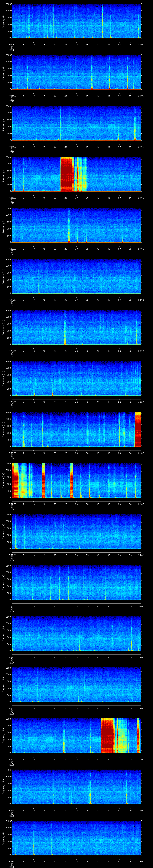
Task: Open the spectrogram panel starting at 7:33:00
Action: point(77,583)
